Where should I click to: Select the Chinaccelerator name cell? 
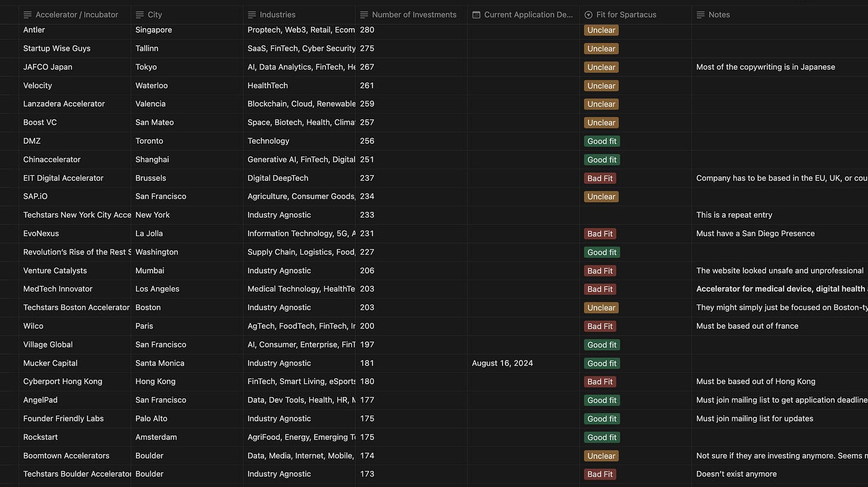coord(75,159)
